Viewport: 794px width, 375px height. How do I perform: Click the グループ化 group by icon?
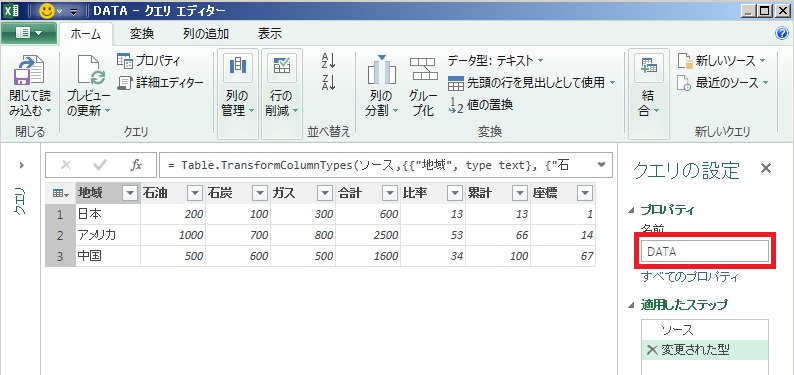click(423, 69)
